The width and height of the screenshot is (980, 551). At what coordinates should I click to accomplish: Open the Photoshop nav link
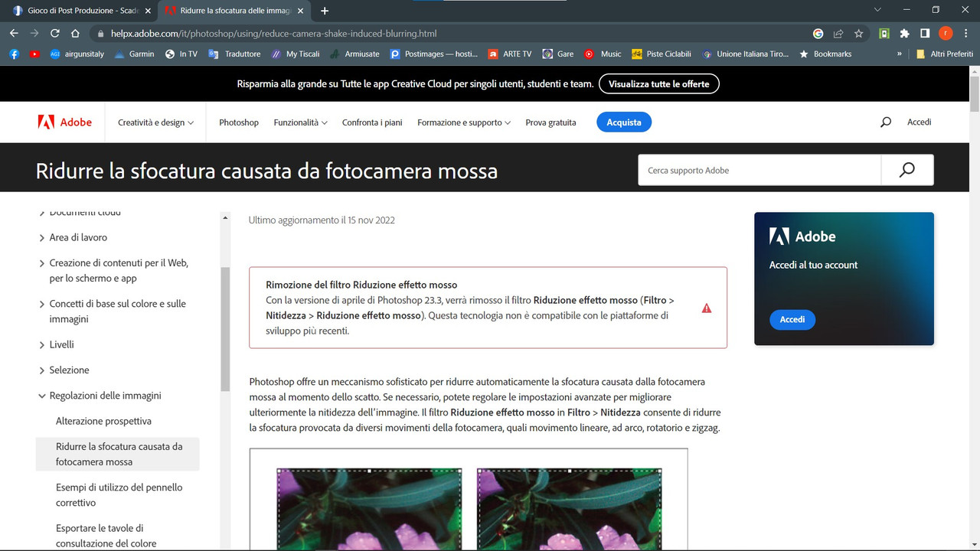tap(239, 122)
